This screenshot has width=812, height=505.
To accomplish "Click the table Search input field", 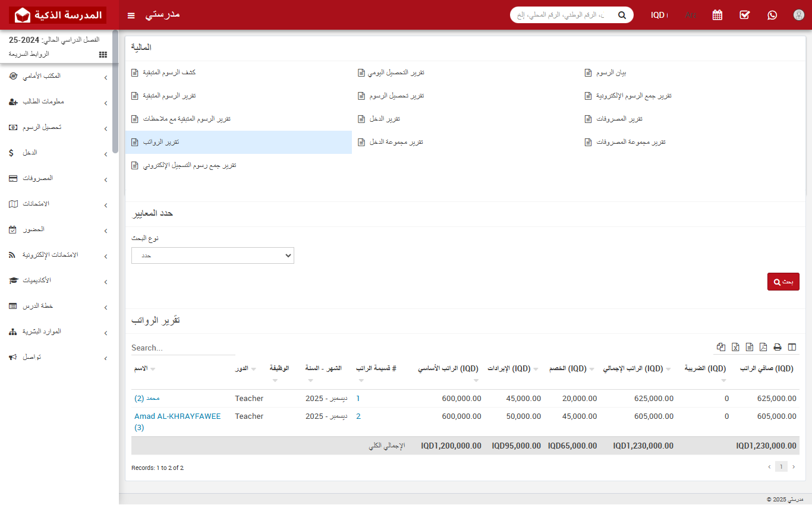I will click(183, 348).
